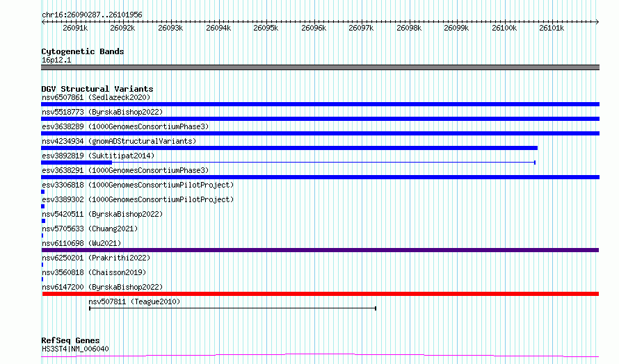The image size is (619, 364).
Task: Click the gray 16p12.1 cytogenetic band bar
Action: (x=320, y=67)
